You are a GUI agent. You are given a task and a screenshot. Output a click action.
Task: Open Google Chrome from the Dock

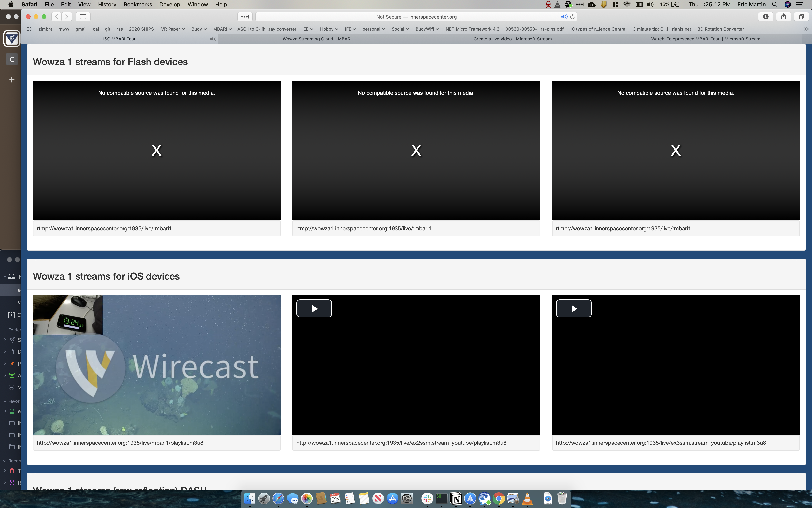pyautogui.click(x=499, y=499)
